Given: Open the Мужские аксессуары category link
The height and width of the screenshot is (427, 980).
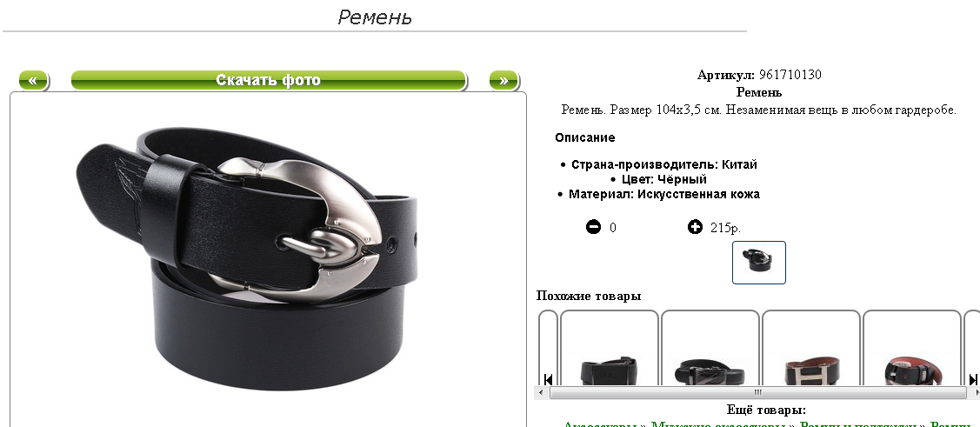Looking at the screenshot, I should (719, 425).
